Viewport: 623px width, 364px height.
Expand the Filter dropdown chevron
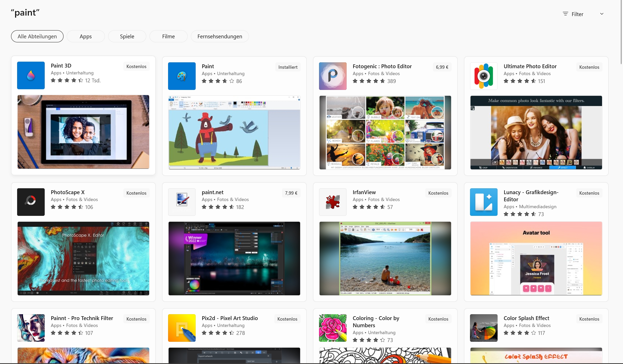pyautogui.click(x=602, y=14)
